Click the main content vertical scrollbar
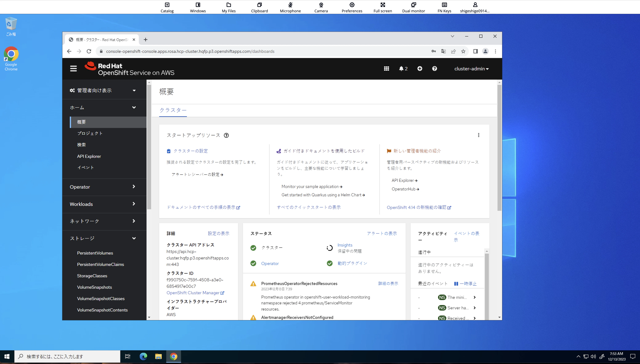This screenshot has height=364, width=640. (499, 148)
